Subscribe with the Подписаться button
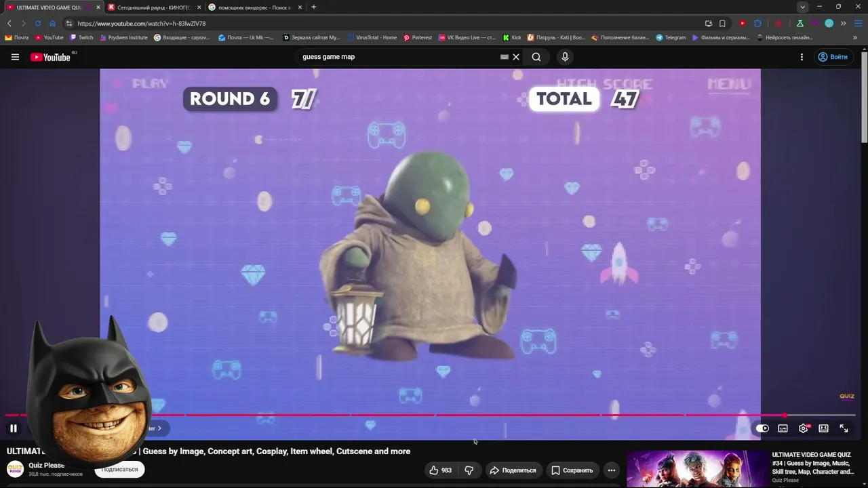 coord(119,470)
